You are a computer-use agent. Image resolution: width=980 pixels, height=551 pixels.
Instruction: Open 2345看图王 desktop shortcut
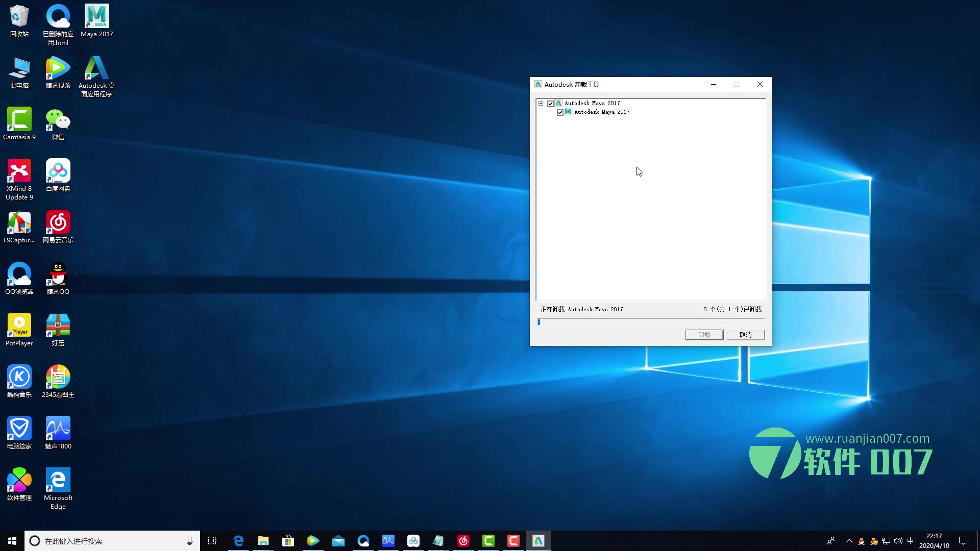(x=58, y=382)
